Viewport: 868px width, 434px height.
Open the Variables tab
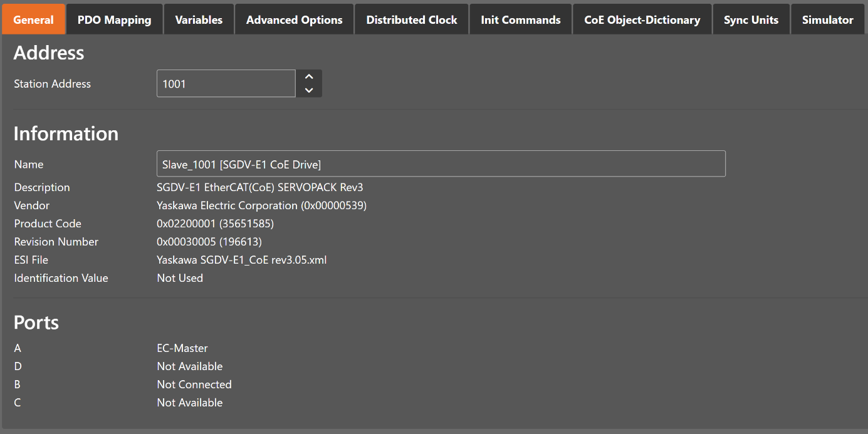click(199, 19)
